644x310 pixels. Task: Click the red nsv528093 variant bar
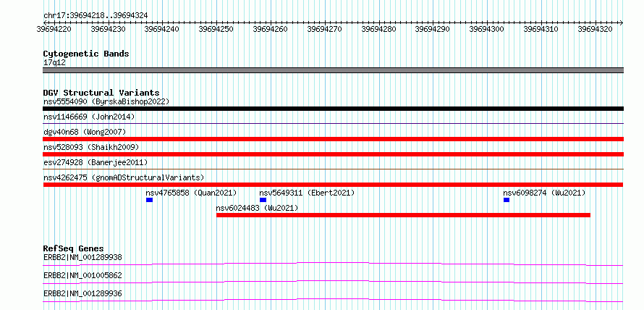333,154
